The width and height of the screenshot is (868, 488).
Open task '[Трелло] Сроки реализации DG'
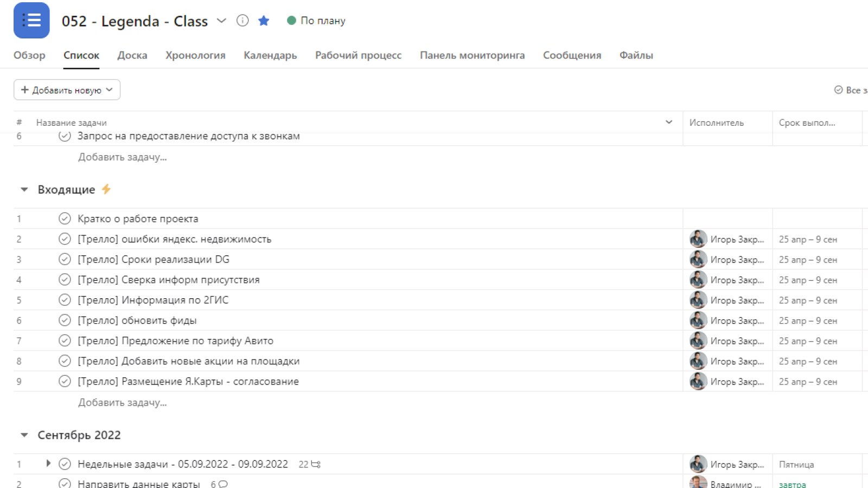(154, 259)
